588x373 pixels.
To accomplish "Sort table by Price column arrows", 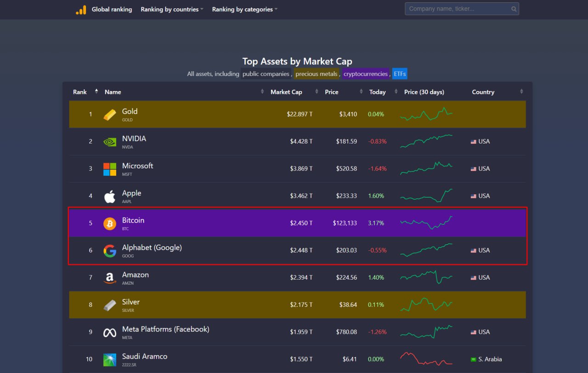I will [x=361, y=92].
